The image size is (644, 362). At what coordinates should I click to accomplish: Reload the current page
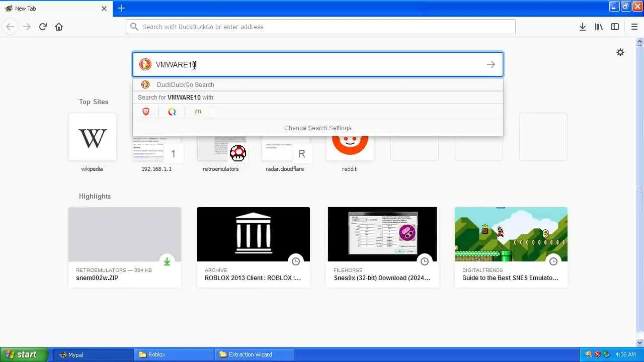point(43,27)
